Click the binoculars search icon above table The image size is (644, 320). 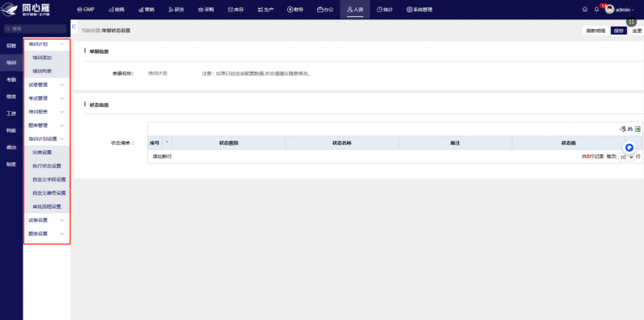tap(630, 129)
